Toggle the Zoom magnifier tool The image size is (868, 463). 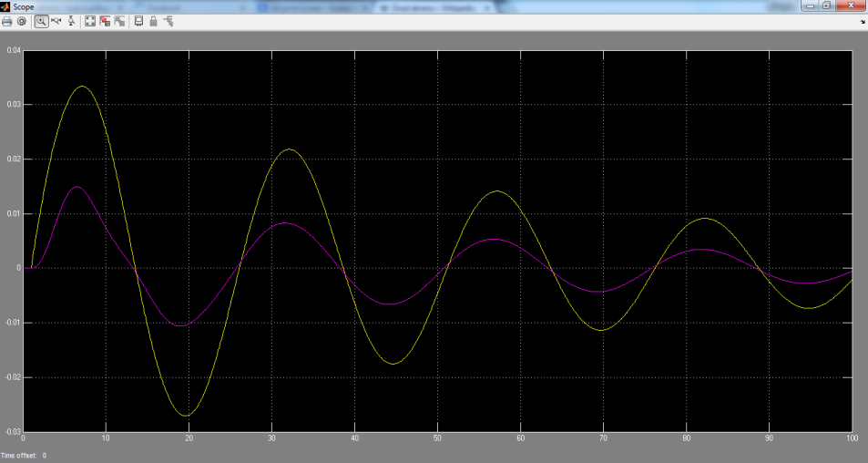pos(41,21)
